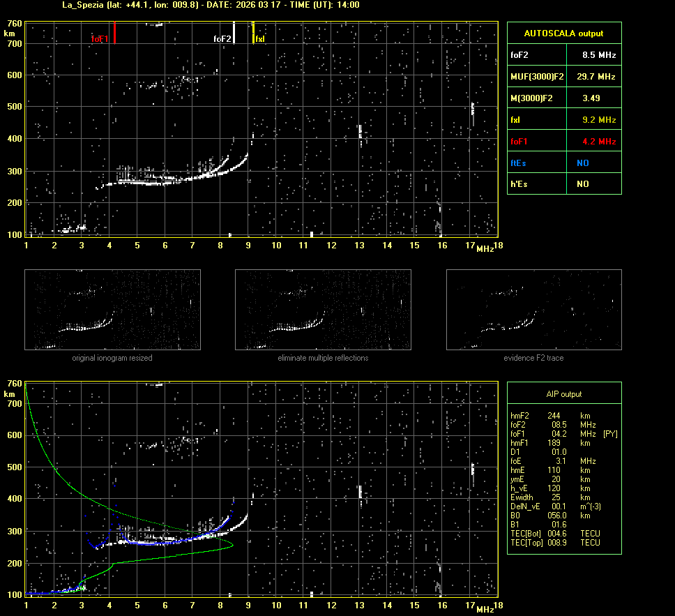Click the blue ftEs NO value

pos(582,163)
